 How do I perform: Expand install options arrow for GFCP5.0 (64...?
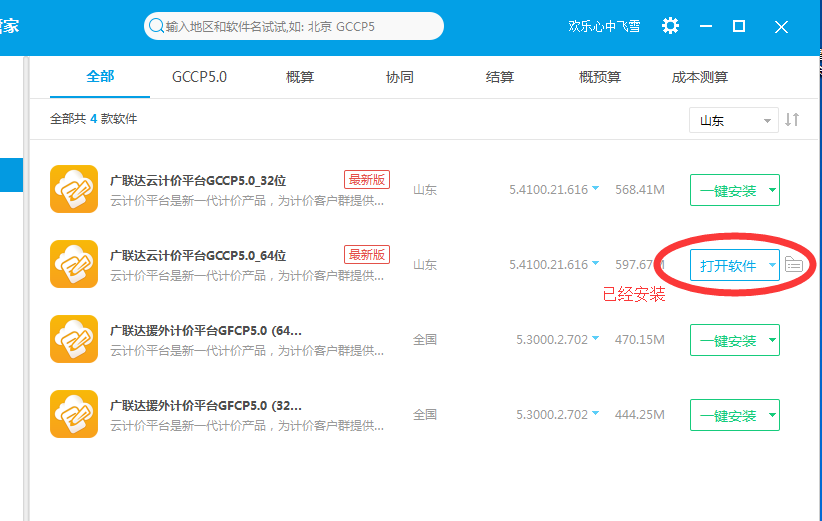pos(772,340)
